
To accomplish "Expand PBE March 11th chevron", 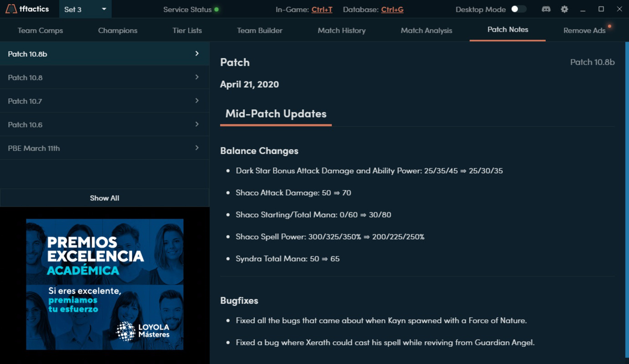I will (197, 148).
